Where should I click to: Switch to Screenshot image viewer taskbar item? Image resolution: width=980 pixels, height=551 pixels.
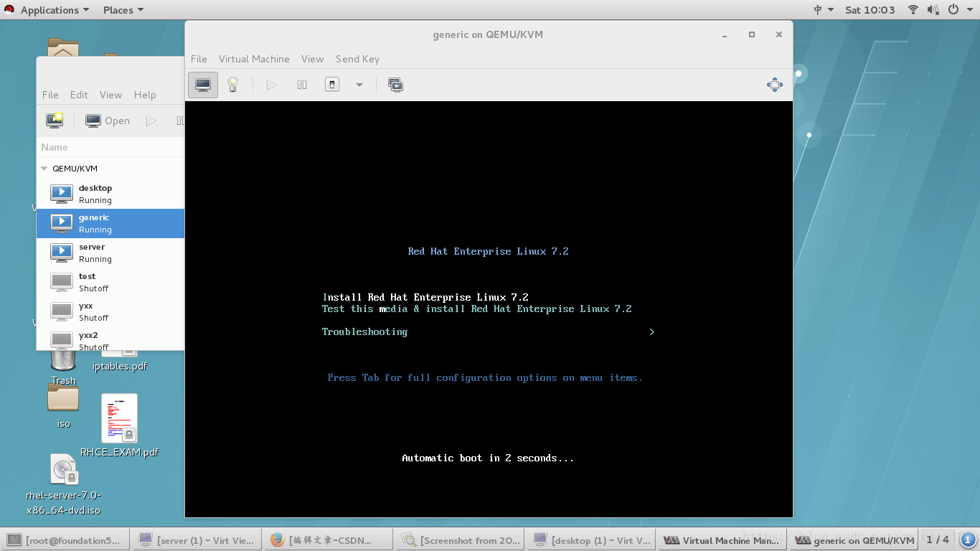pyautogui.click(x=461, y=540)
